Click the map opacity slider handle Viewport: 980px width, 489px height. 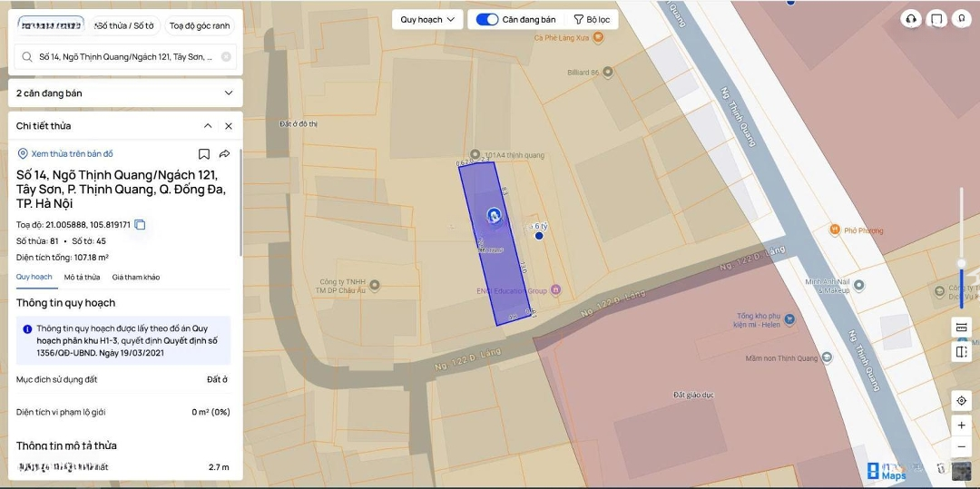point(961,264)
